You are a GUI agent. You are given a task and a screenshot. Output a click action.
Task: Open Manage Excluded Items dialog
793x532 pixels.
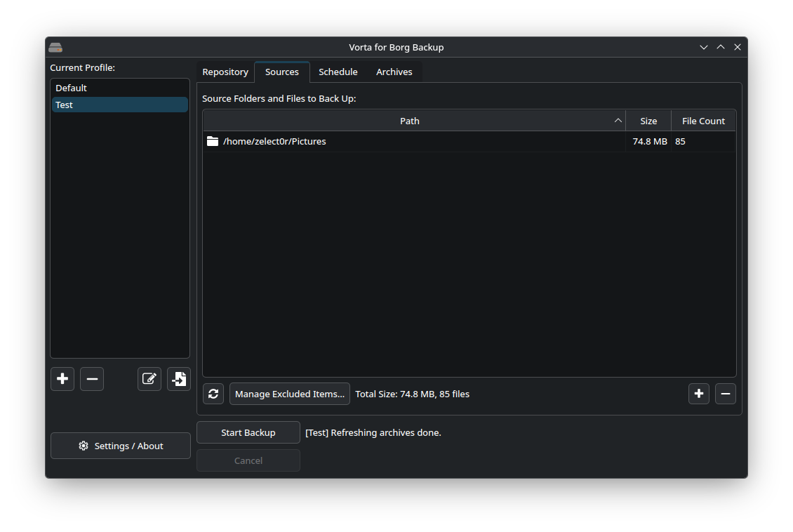290,394
